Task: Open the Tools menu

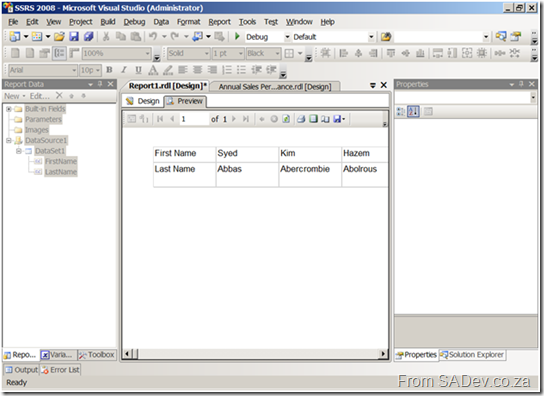Action: [x=247, y=22]
